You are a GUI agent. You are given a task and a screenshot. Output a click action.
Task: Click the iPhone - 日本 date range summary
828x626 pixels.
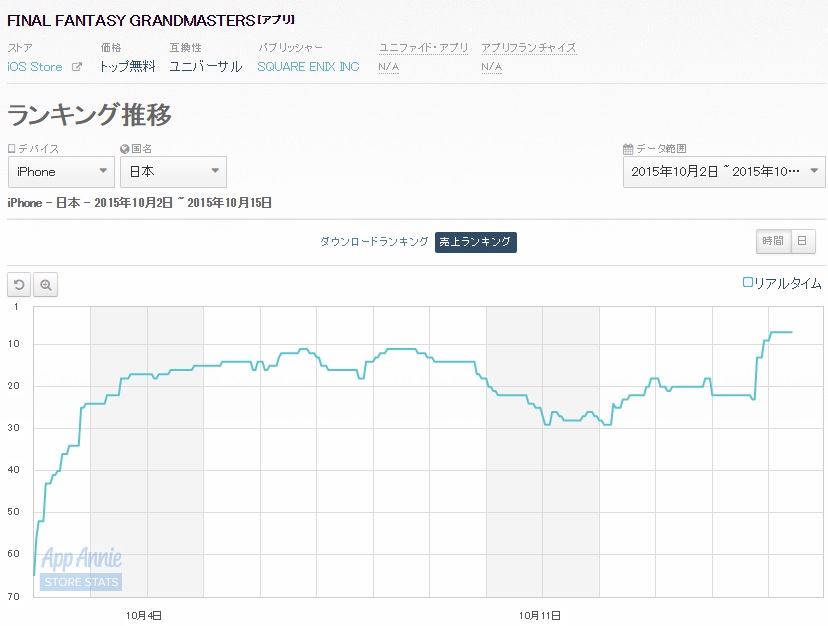[139, 203]
